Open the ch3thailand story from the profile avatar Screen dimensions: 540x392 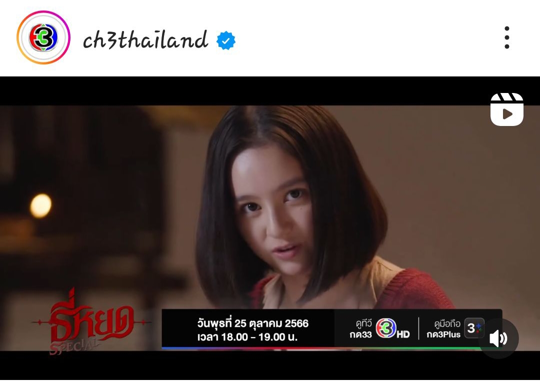tap(43, 37)
